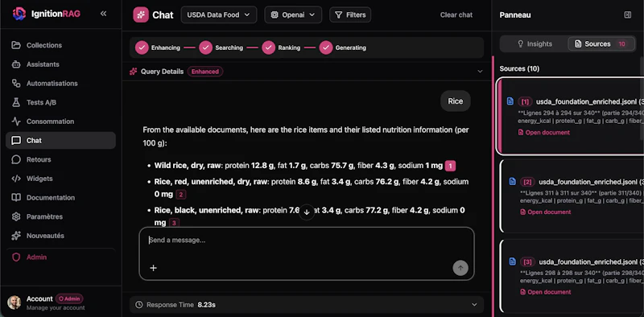Click the Retours speech bubble icon

point(16,159)
